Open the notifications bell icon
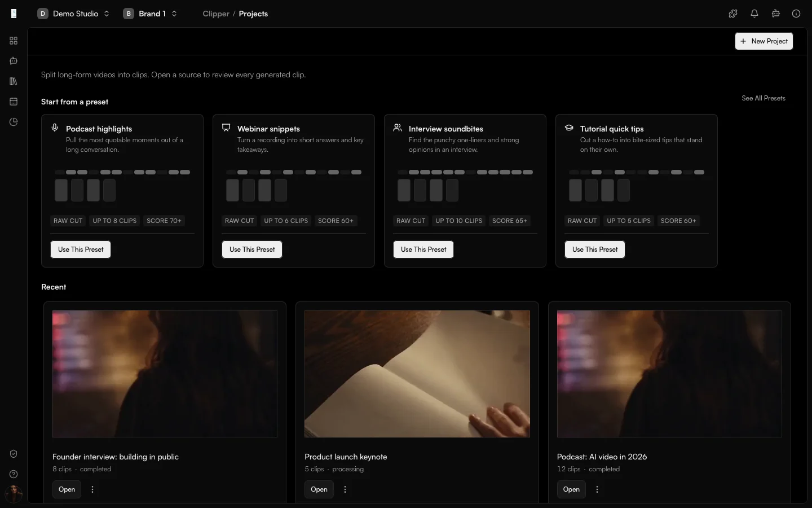The width and height of the screenshot is (812, 508). coord(754,14)
